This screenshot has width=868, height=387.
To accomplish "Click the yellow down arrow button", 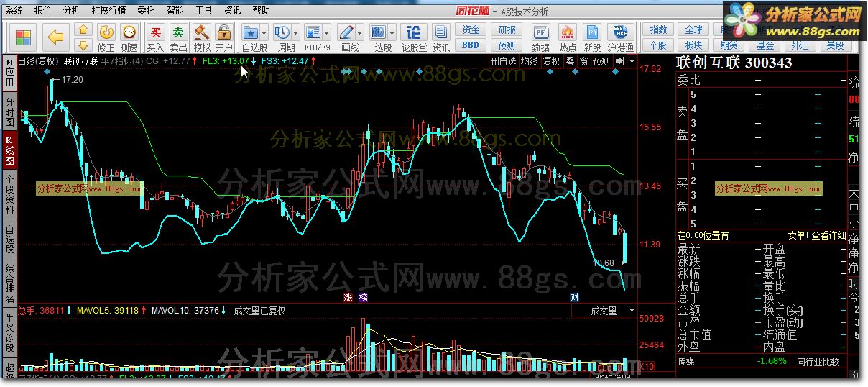I will point(83,45).
